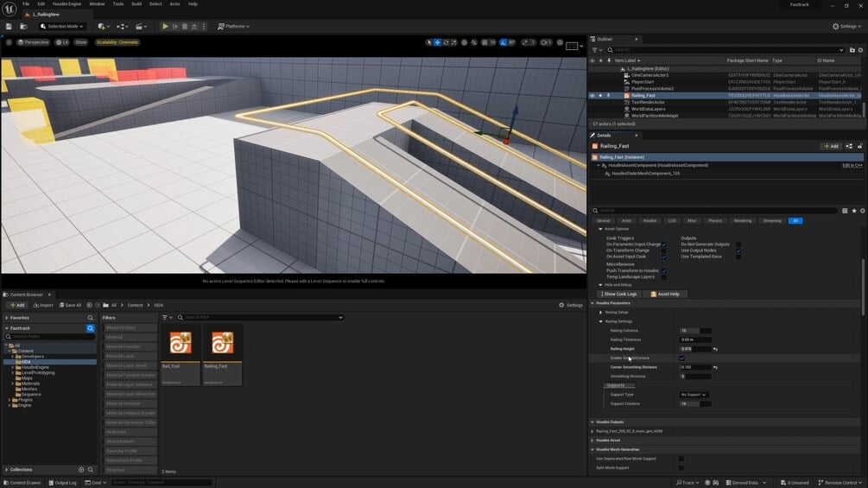868x488 pixels.
Task: Click the Content Browser search paths magnifier
Action: click(90, 328)
